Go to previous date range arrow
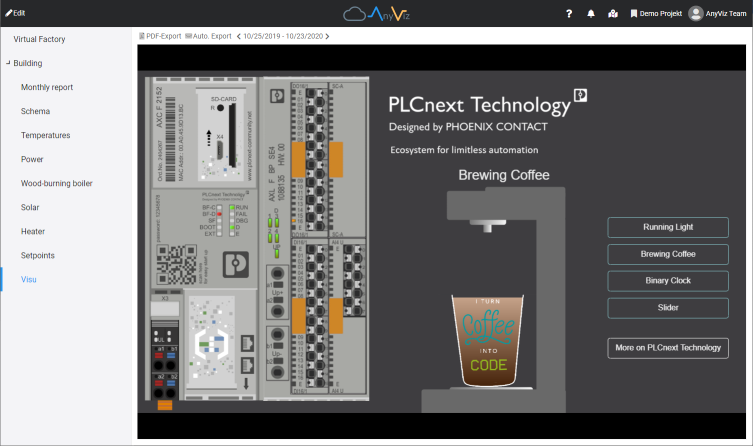Image resolution: width=753 pixels, height=446 pixels. (238, 36)
